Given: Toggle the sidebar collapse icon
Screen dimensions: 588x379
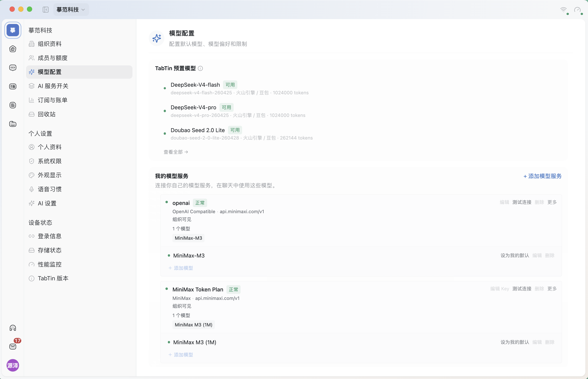Looking at the screenshot, I should pos(45,10).
